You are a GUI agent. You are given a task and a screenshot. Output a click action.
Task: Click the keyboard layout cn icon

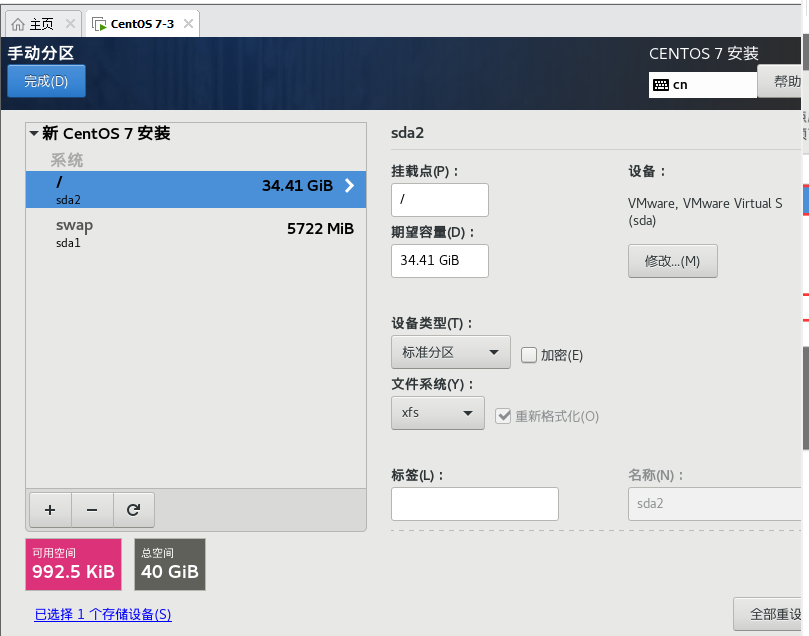661,85
